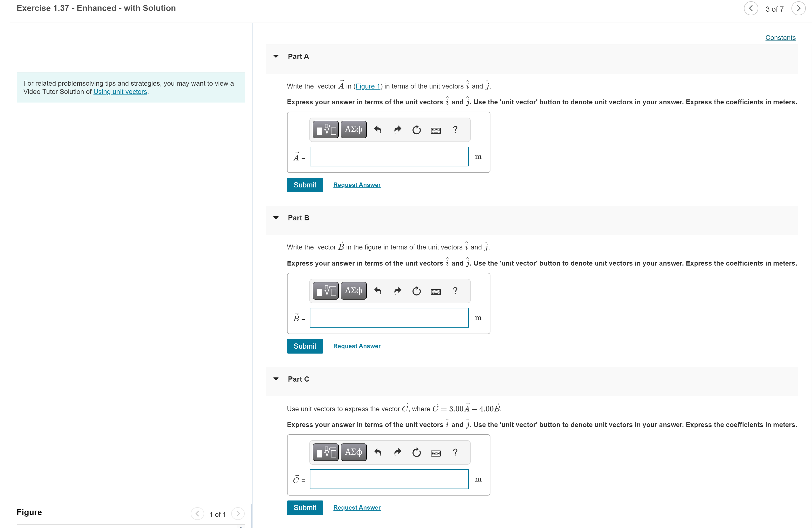Go to previous exercise arrow
Image resolution: width=812 pixels, height=528 pixels.
point(751,9)
